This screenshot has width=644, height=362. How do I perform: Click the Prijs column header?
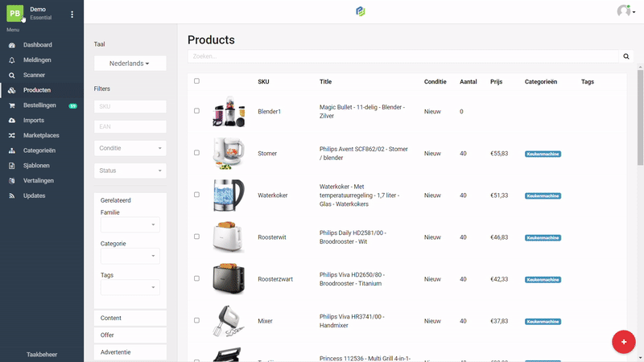point(496,82)
